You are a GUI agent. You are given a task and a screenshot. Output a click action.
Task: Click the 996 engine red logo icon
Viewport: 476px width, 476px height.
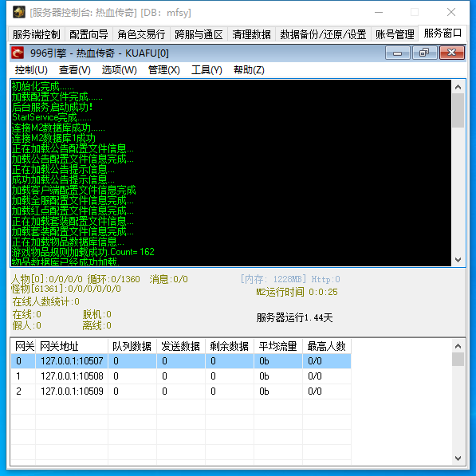click(18, 53)
